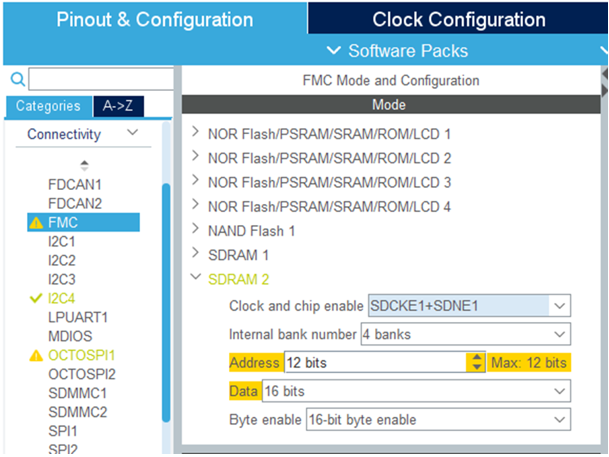Expand the SDRAM 1 section

pos(195,255)
